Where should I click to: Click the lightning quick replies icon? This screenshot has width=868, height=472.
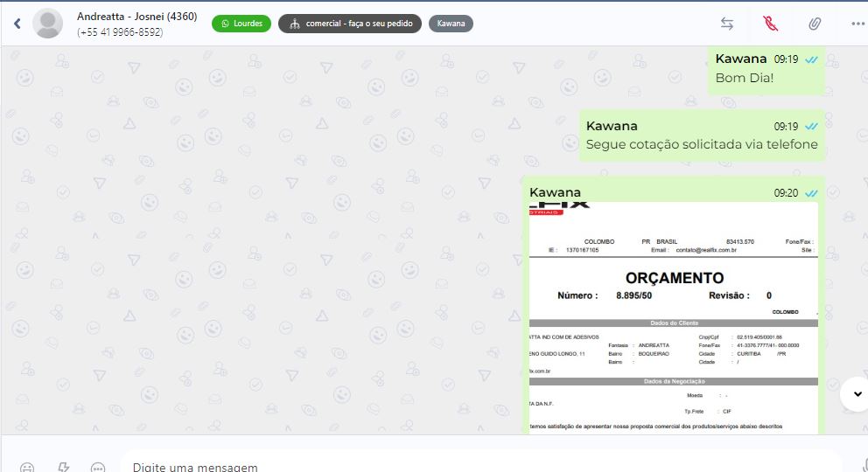point(63,467)
